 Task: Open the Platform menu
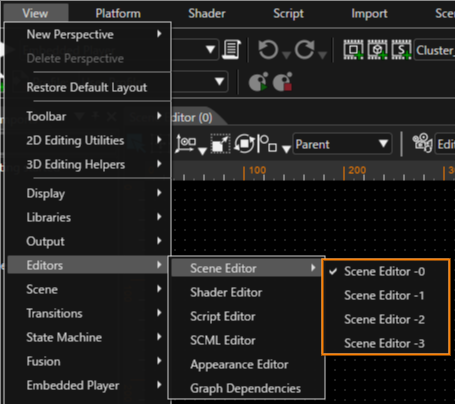pos(118,13)
